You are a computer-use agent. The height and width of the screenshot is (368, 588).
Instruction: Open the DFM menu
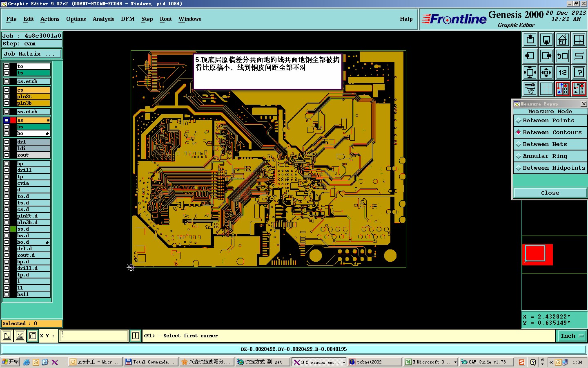coord(128,19)
